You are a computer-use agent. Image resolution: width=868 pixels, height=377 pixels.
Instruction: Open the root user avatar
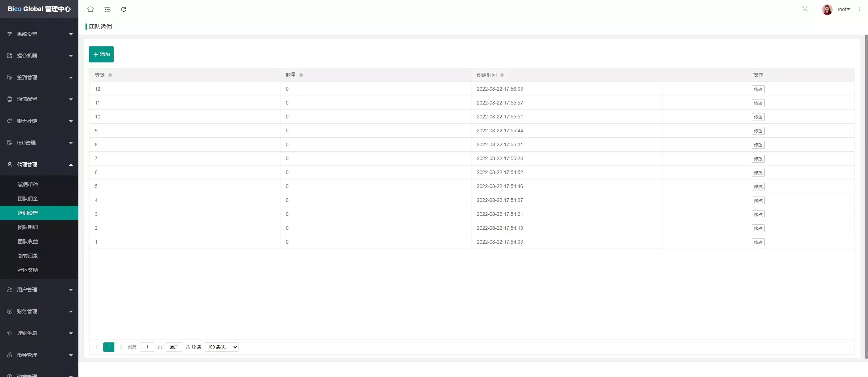(x=827, y=9)
